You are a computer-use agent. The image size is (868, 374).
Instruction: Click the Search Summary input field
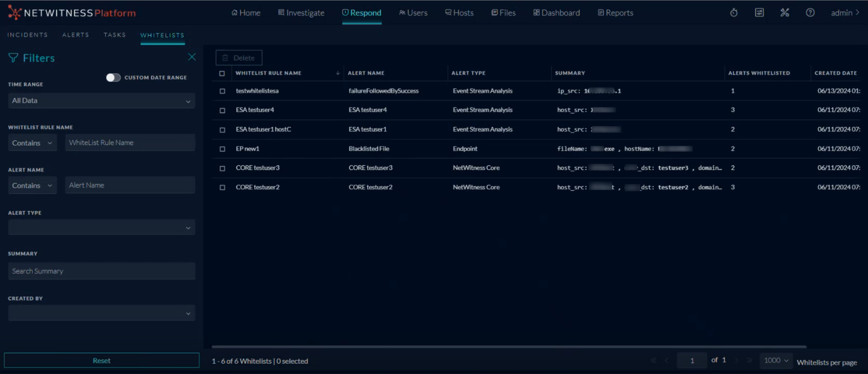click(x=101, y=271)
